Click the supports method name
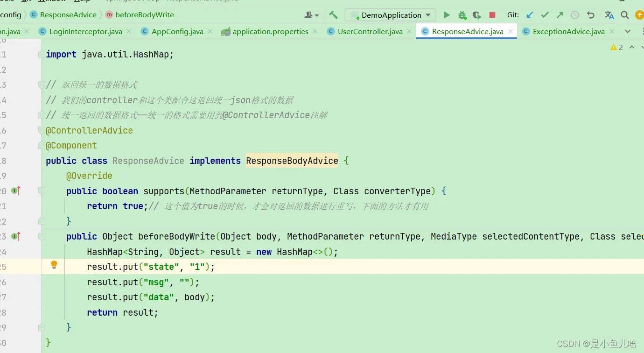Image resolution: width=644 pixels, height=353 pixels. coord(164,191)
